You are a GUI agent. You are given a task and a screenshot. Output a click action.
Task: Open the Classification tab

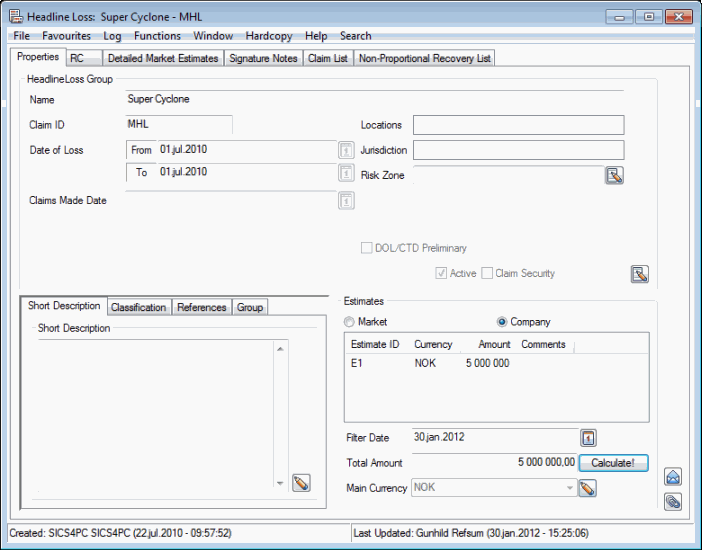pos(138,307)
